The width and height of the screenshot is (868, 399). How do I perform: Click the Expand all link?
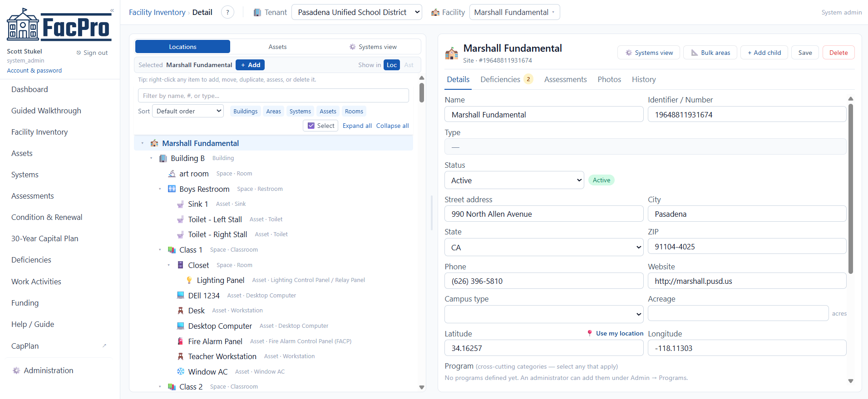(357, 126)
